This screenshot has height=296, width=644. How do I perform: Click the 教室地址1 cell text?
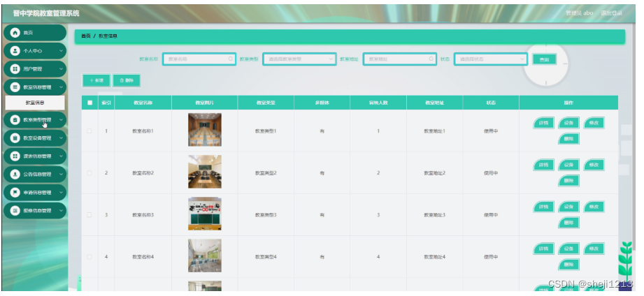(x=434, y=131)
